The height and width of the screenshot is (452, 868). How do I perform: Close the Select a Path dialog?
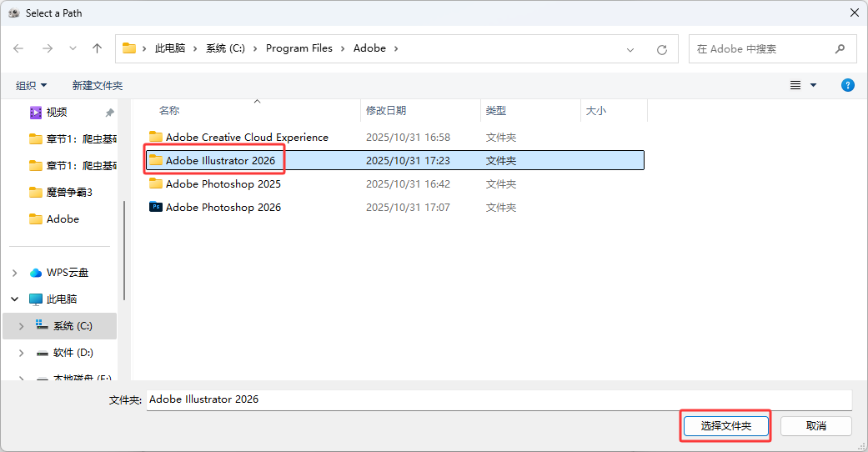(854, 13)
